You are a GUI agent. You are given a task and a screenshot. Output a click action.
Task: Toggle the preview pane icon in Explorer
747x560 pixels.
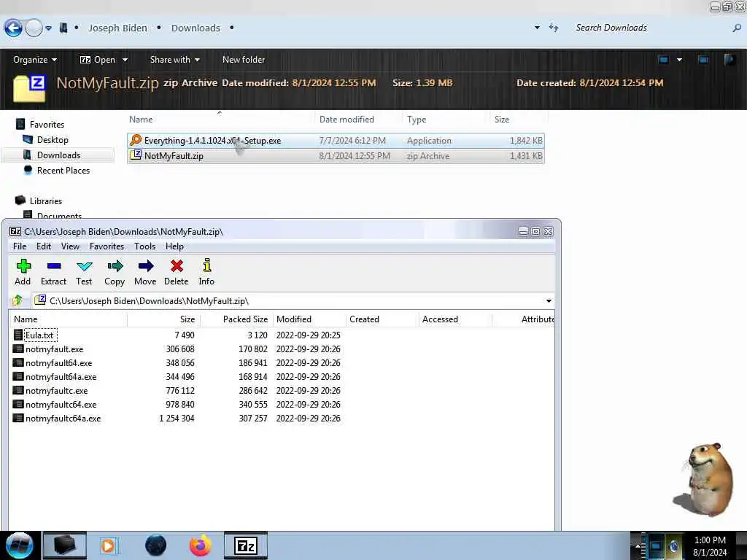pyautogui.click(x=703, y=60)
